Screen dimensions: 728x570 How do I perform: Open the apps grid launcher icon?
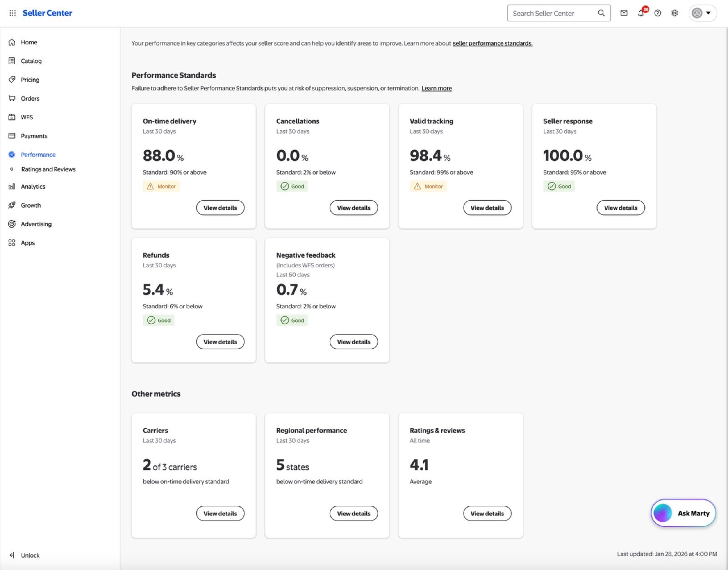pos(13,13)
